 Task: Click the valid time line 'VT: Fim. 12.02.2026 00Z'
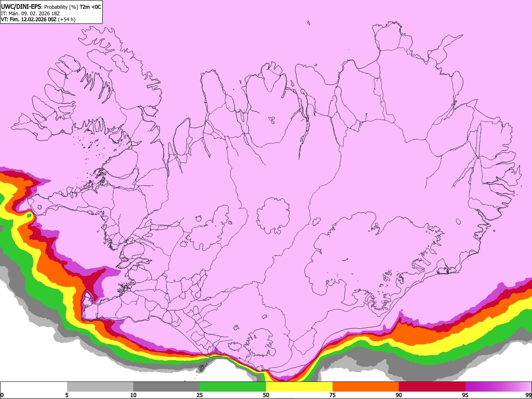(x=29, y=20)
